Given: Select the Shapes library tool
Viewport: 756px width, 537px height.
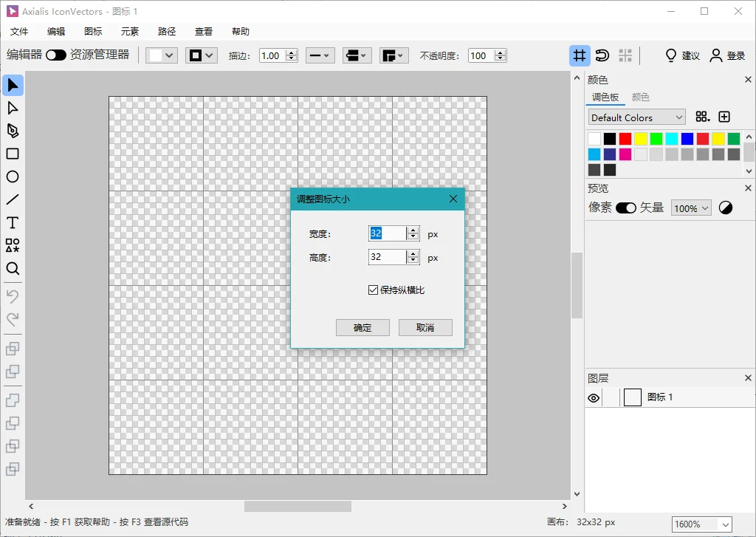Looking at the screenshot, I should (x=13, y=245).
